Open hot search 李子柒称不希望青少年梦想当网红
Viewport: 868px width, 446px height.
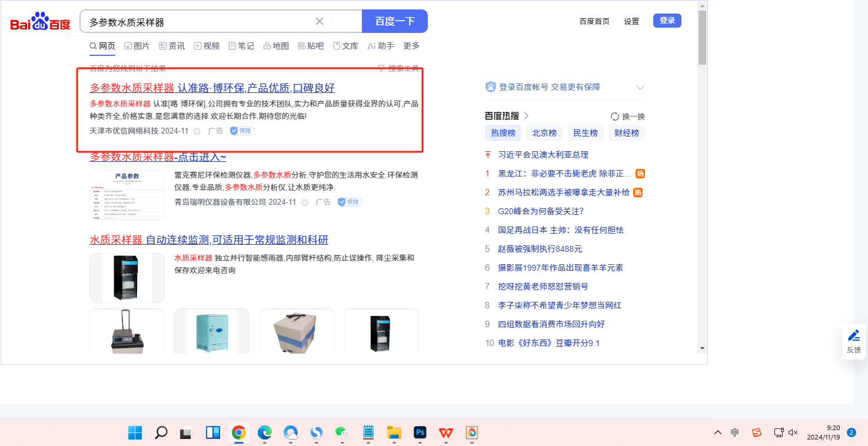click(x=560, y=305)
